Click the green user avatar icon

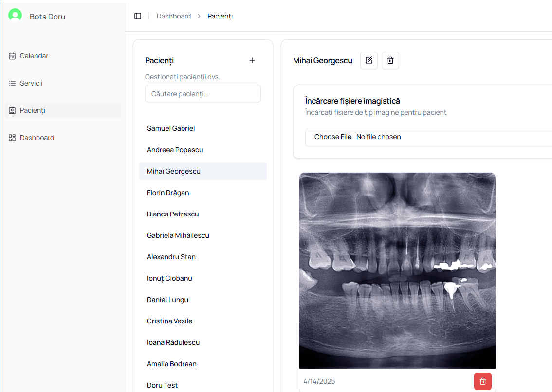click(15, 16)
